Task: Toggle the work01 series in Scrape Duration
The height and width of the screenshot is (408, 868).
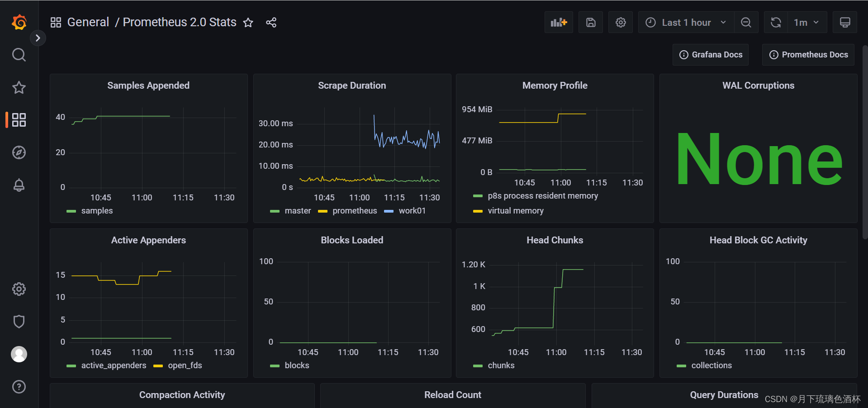Action: point(412,211)
